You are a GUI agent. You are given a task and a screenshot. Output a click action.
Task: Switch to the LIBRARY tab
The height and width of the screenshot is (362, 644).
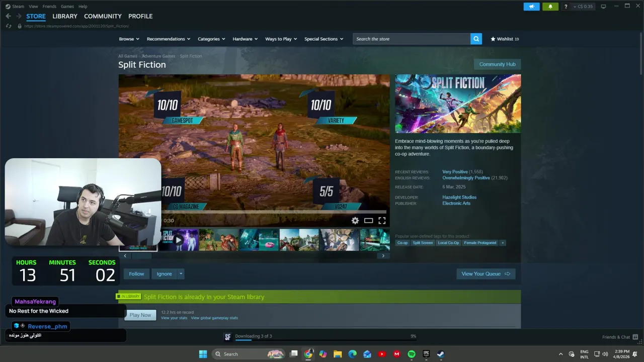coord(65,16)
